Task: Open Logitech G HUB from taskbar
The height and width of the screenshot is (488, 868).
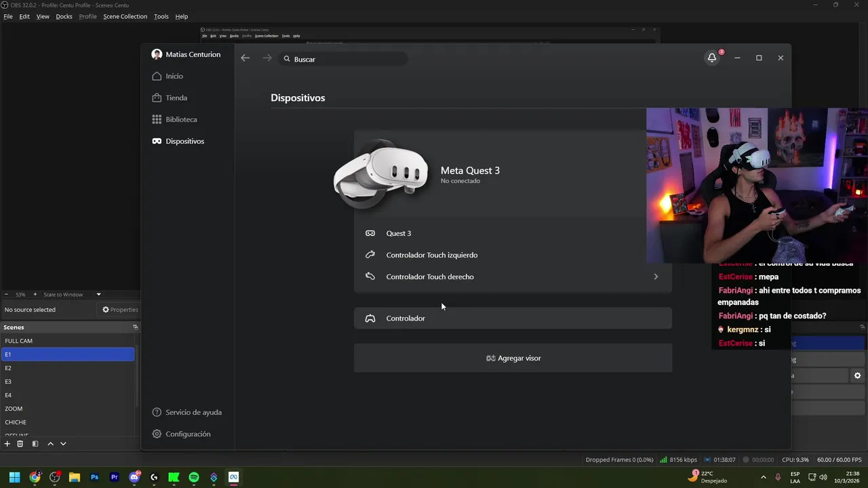Action: 154,477
